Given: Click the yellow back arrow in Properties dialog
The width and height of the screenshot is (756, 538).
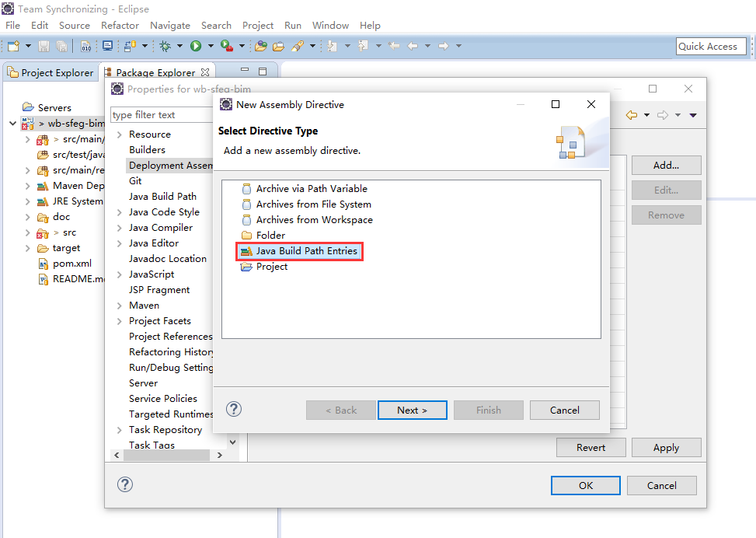Looking at the screenshot, I should point(632,115).
